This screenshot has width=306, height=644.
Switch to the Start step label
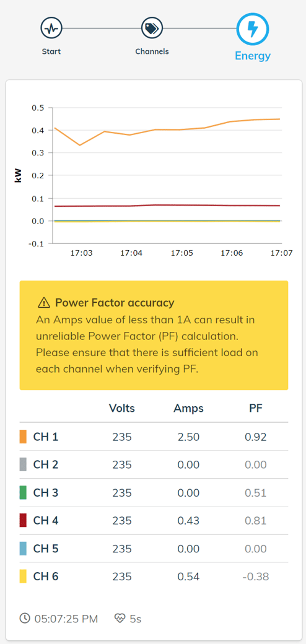(51, 52)
